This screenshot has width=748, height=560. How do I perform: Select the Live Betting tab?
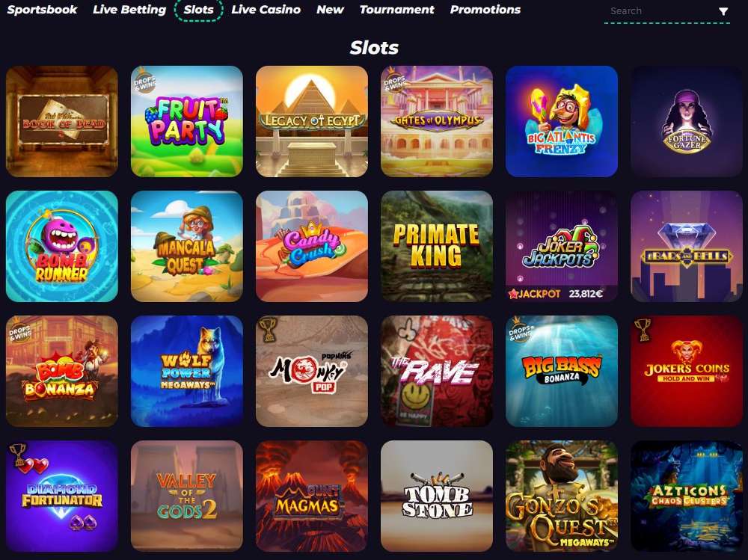(129, 10)
